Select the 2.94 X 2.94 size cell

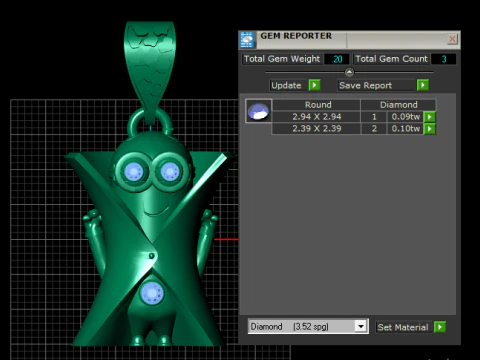tap(317, 117)
